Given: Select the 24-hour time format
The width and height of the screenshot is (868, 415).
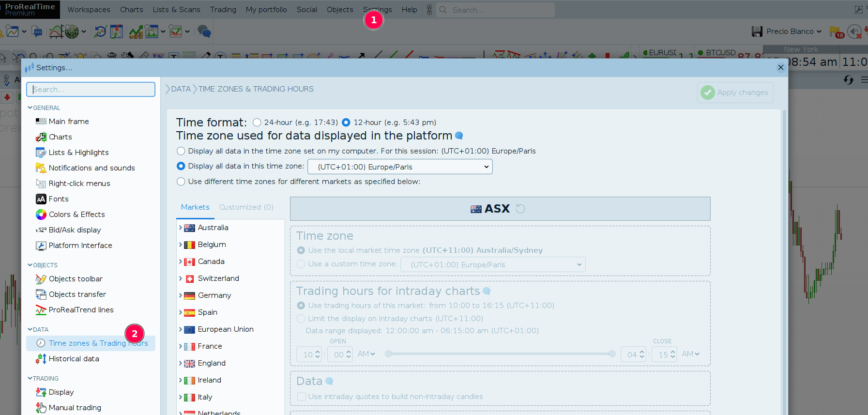Looking at the screenshot, I should pyautogui.click(x=257, y=123).
